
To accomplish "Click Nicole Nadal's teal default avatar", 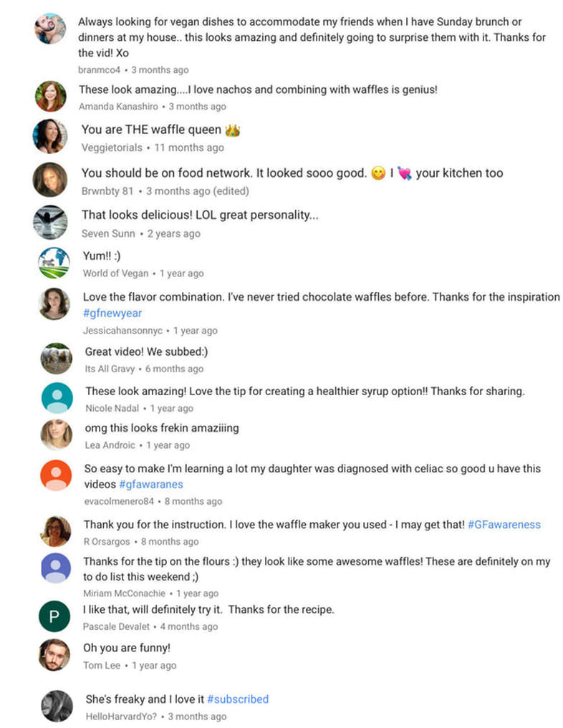I will pyautogui.click(x=57, y=398).
